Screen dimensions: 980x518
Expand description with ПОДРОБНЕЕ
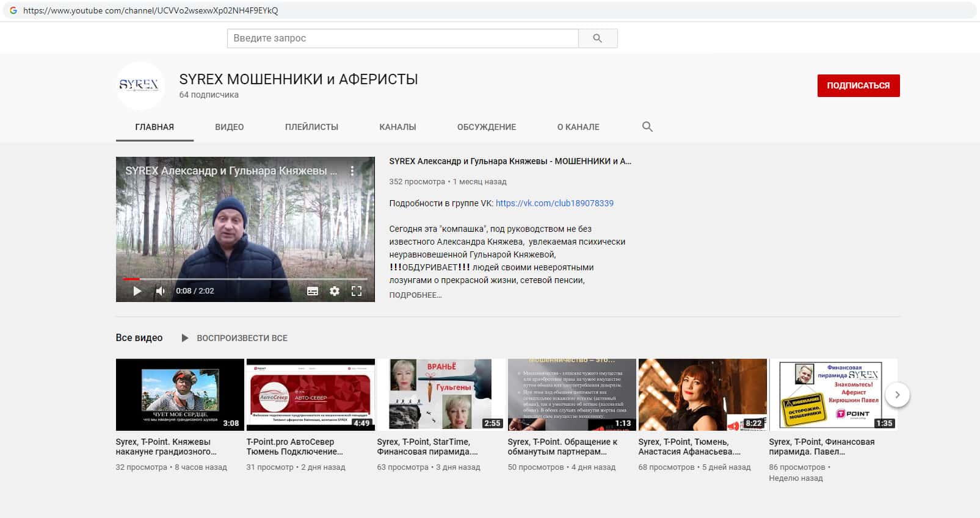point(415,295)
